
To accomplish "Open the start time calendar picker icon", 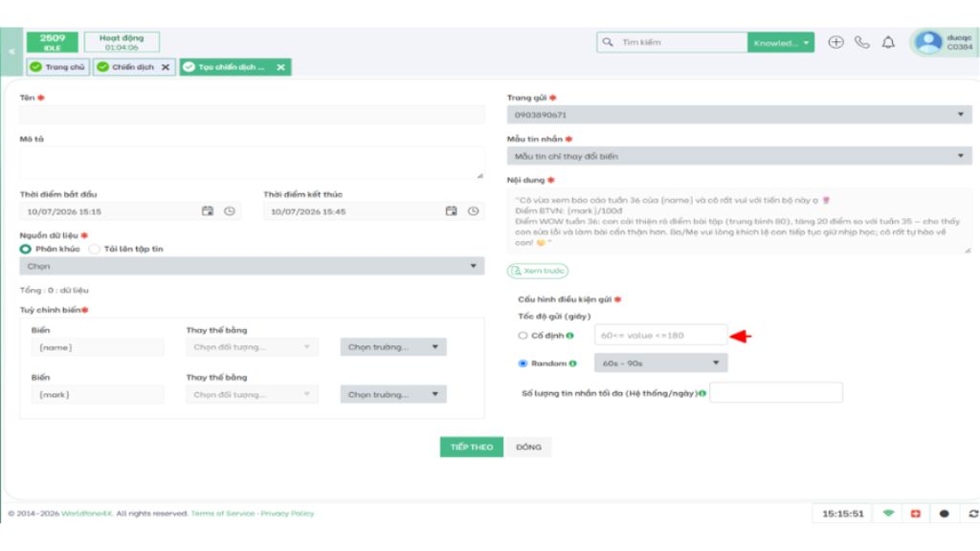I will [208, 211].
